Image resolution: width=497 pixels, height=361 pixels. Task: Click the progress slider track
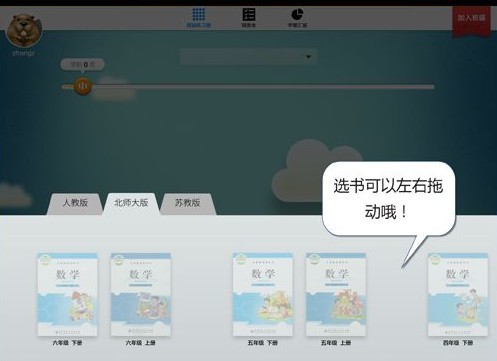pos(248,87)
